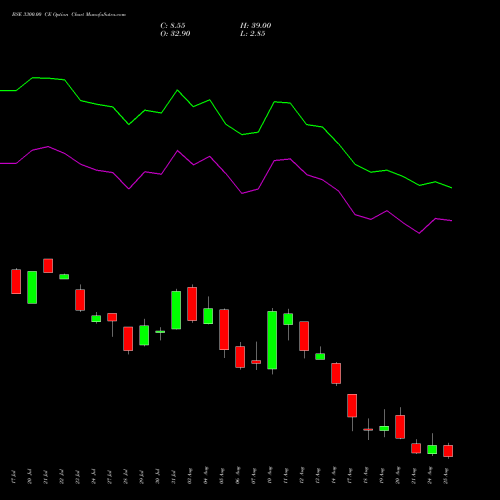500x500 pixels.
Task: Click the red candlestick for 17 Jul
Action: pyautogui.click(x=16, y=281)
